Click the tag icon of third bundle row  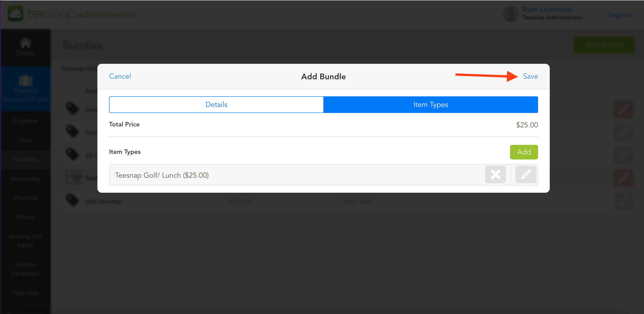[x=72, y=154]
